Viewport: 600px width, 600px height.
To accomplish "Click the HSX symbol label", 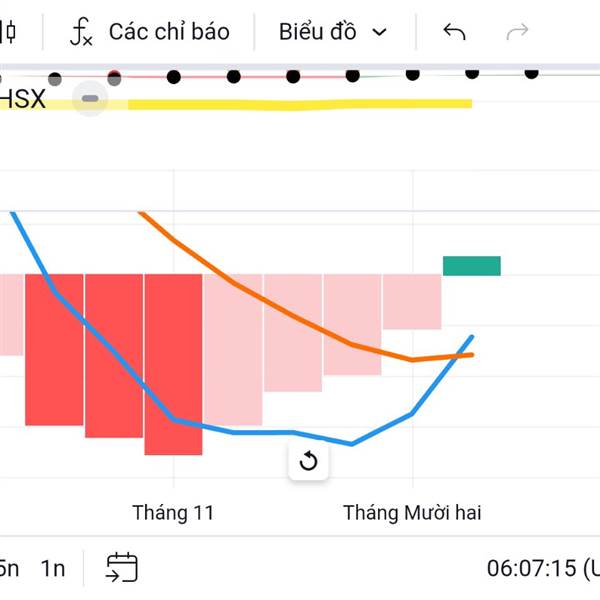I will coord(22,99).
